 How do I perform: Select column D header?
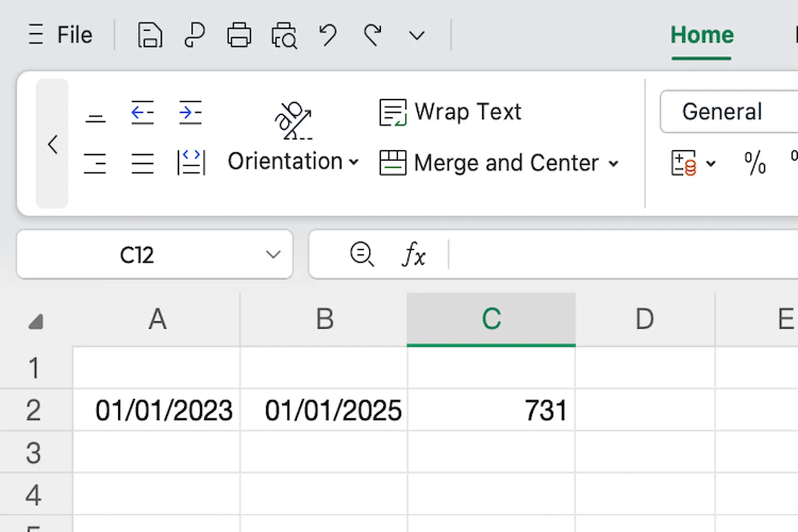point(645,319)
